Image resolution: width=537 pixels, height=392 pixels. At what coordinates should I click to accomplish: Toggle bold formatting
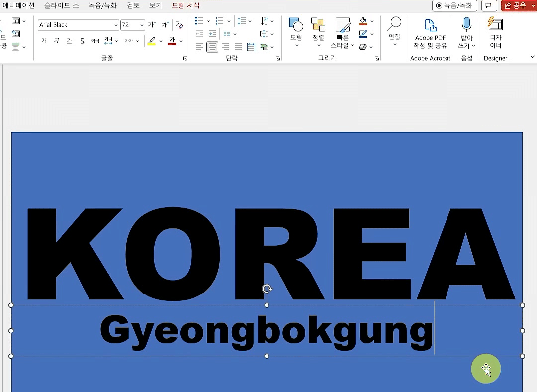click(x=43, y=41)
